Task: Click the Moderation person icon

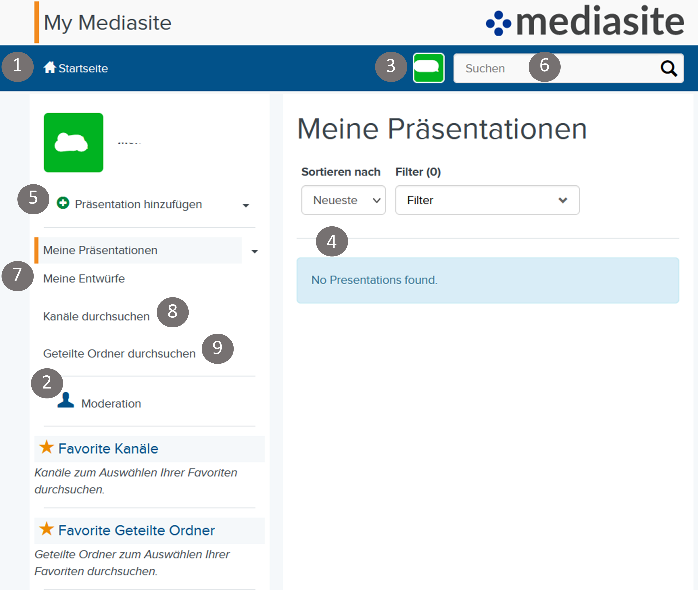Action: (66, 400)
